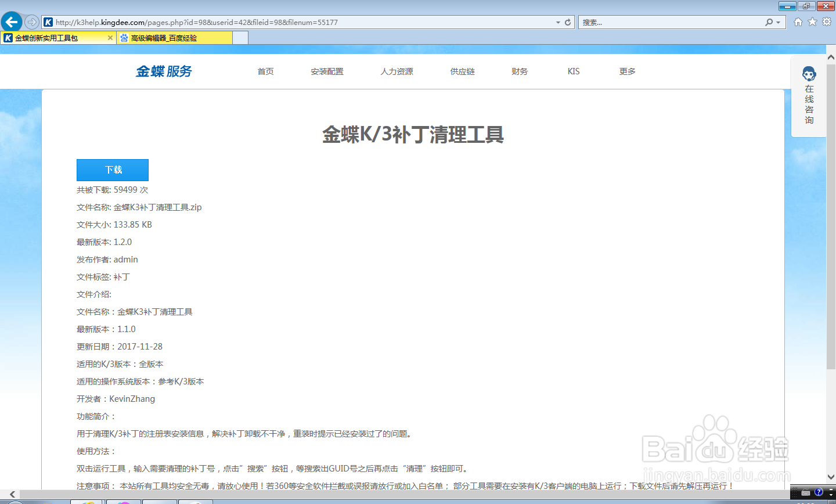
Task: Restore down the browser window
Action: coord(806,6)
